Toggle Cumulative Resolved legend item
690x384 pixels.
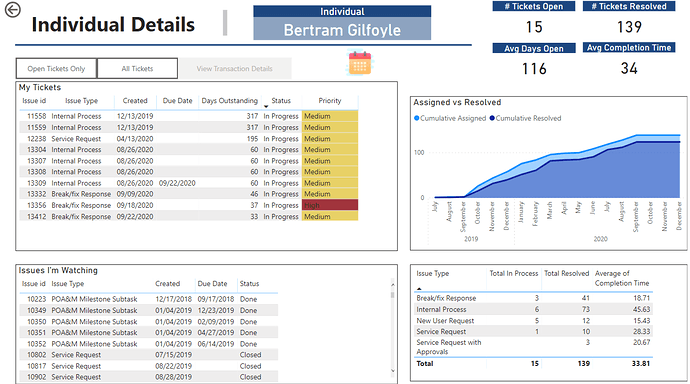[x=525, y=118]
